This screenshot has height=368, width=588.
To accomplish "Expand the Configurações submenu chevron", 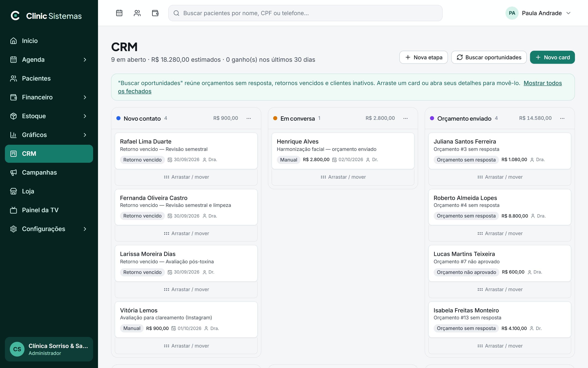I will coord(85,229).
